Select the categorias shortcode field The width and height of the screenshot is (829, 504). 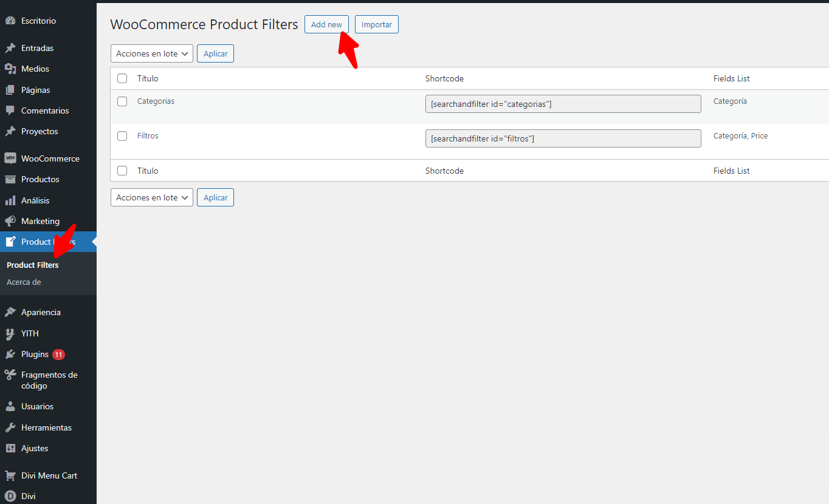(x=563, y=104)
